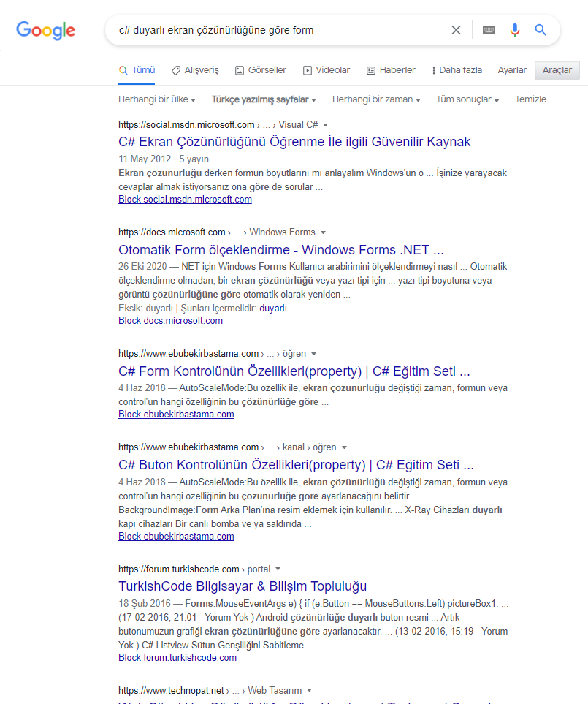This screenshot has height=704, width=588.
Task: Click Block ebubekirbastama.com under Buton Kontrolünün result
Action: (176, 537)
